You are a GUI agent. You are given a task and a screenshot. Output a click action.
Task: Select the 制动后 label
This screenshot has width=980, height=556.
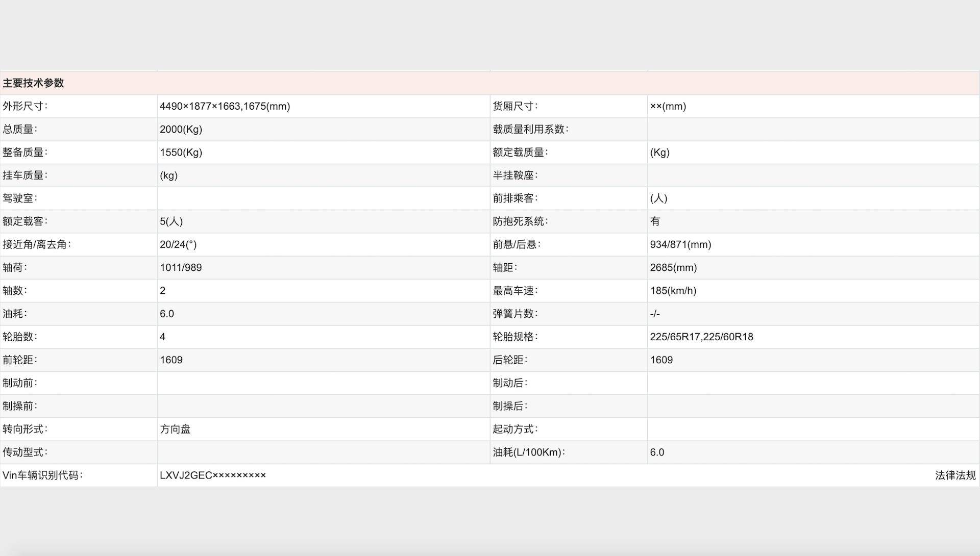510,383
